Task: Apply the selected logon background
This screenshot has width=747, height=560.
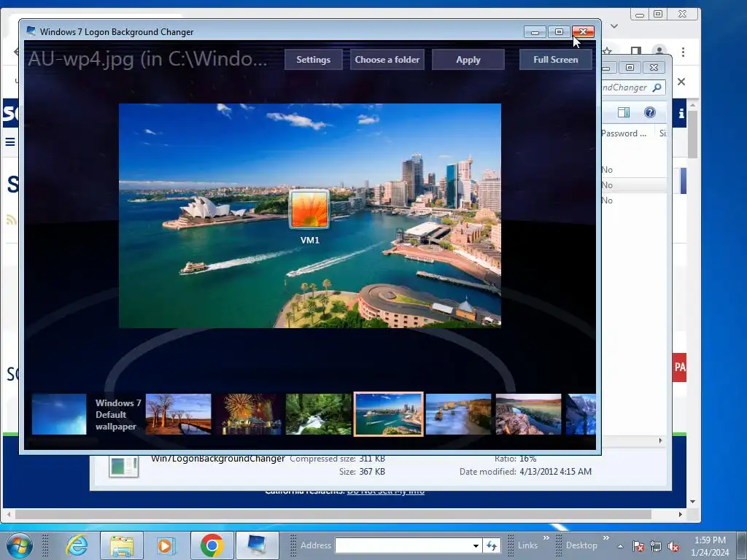Action: coord(468,60)
